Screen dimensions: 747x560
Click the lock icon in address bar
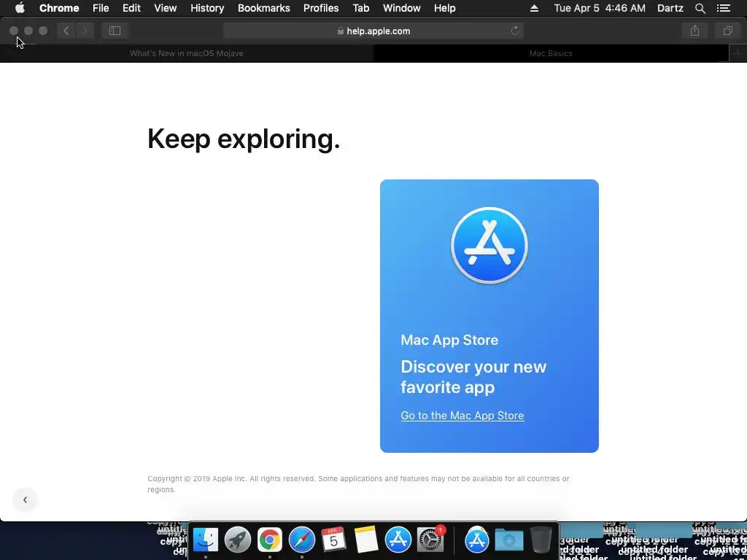tap(340, 31)
